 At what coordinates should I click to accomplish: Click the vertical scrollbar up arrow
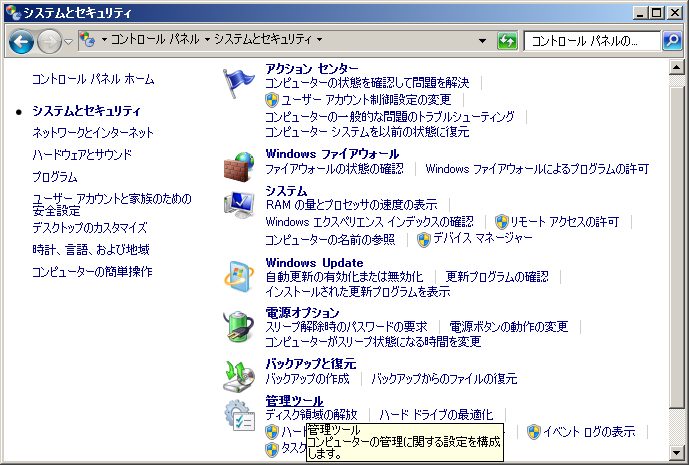(x=676, y=67)
